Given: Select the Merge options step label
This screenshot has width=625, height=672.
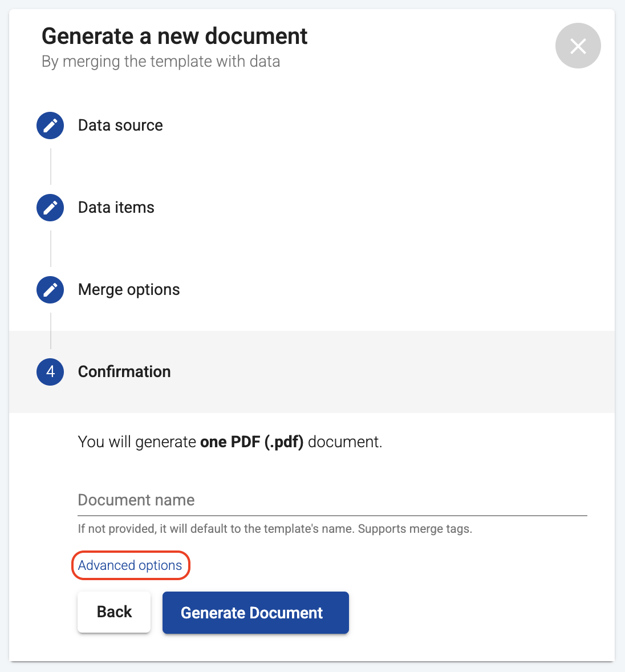Looking at the screenshot, I should click(x=129, y=290).
